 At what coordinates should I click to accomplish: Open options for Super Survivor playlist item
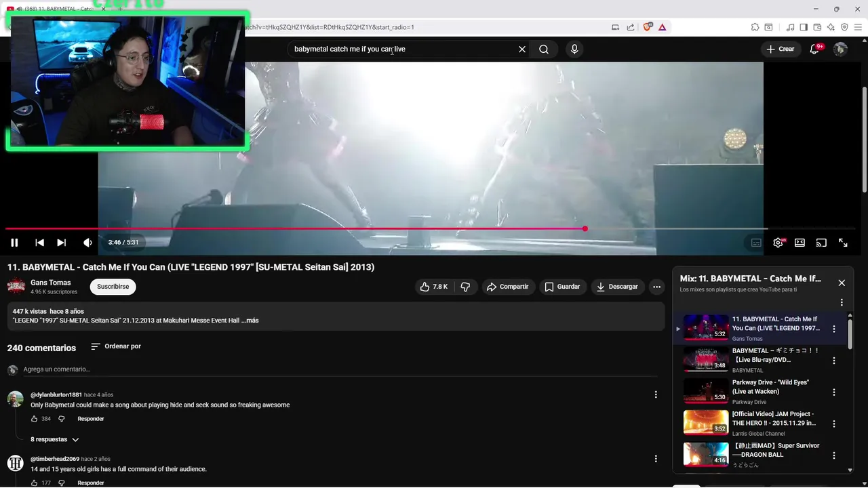(834, 455)
